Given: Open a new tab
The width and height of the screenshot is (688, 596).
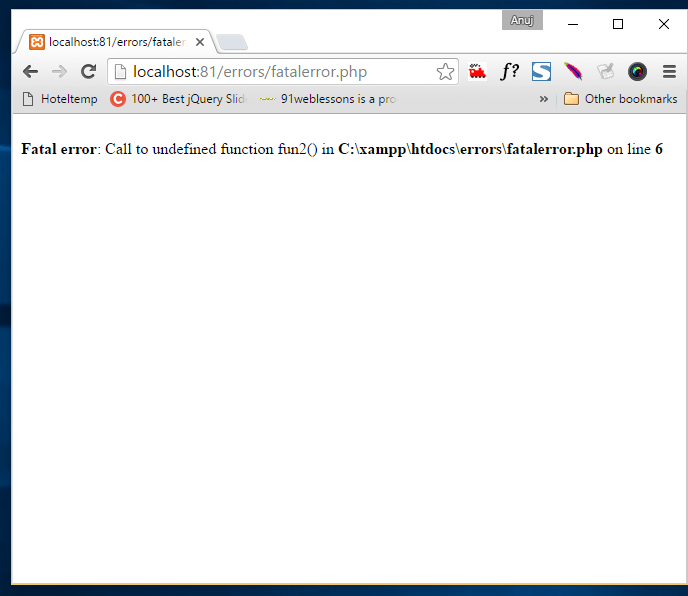Looking at the screenshot, I should [232, 43].
